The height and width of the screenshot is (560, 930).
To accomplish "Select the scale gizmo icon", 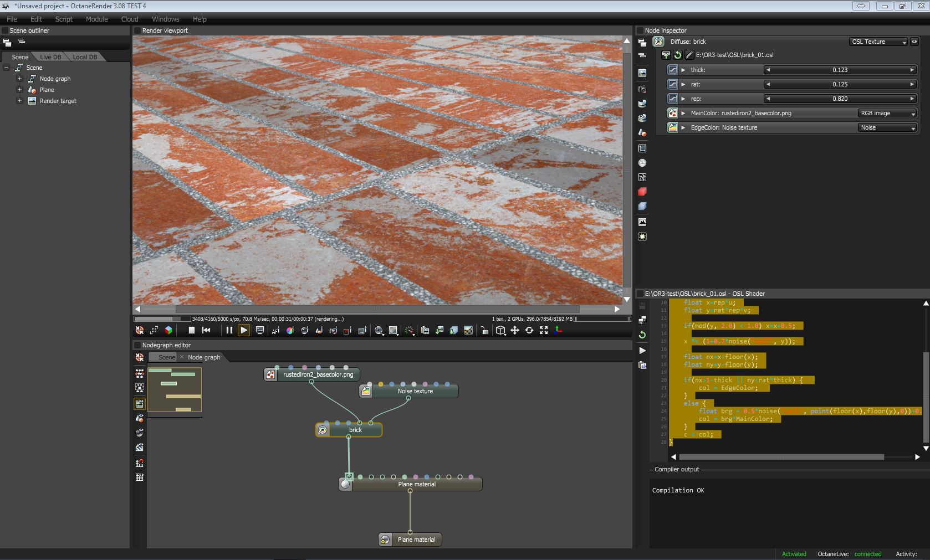I will [544, 331].
